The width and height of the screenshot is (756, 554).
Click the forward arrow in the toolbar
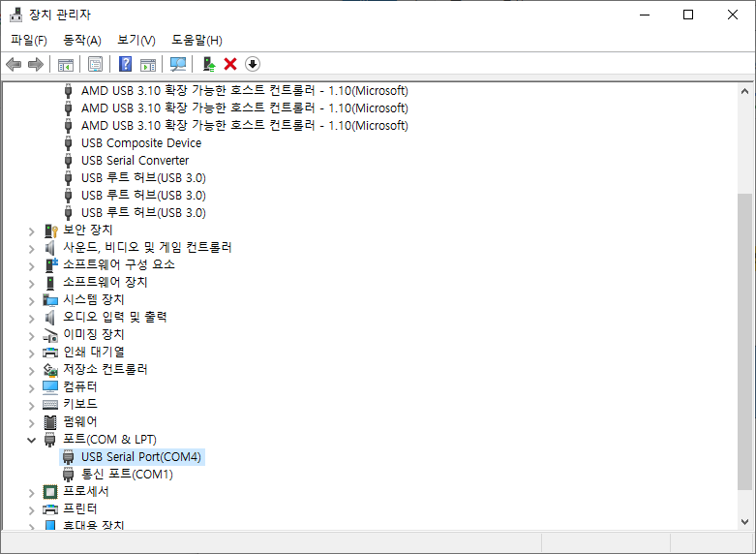point(36,64)
